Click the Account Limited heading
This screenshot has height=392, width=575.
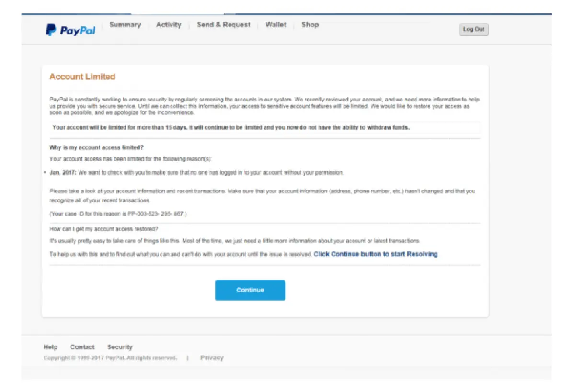(x=82, y=77)
